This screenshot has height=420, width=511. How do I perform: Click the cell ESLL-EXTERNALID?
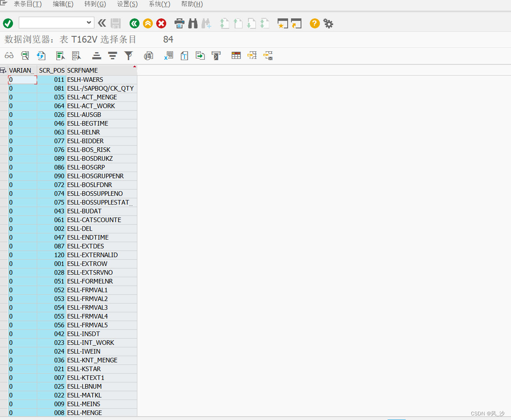(101, 255)
